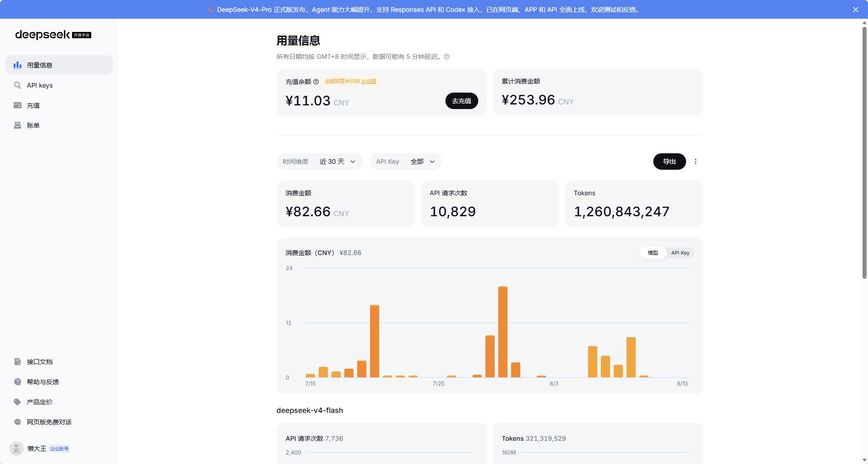Click the API 请求次数 7,736 label
Image resolution: width=868 pixels, height=464 pixels.
click(x=314, y=438)
